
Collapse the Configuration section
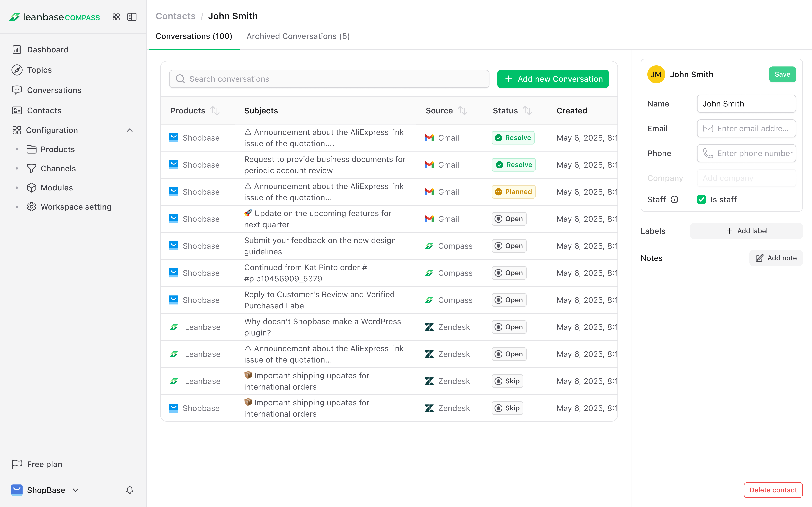click(x=130, y=130)
